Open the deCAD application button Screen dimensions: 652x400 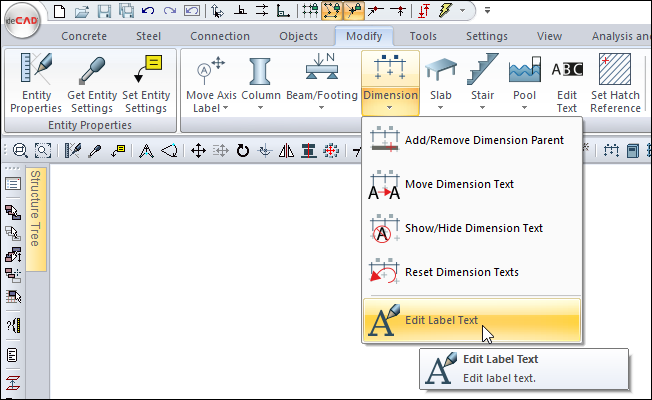pyautogui.click(x=22, y=21)
